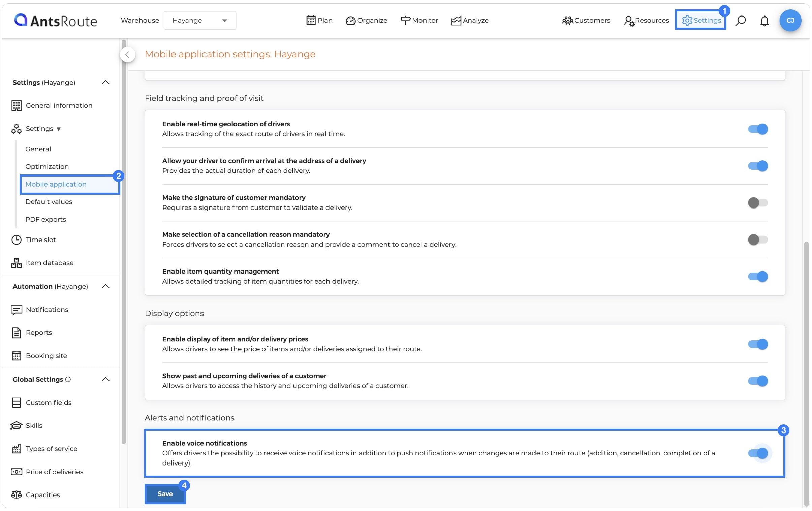Click the Notifications message icon in sidebar
812x511 pixels.
pos(16,310)
